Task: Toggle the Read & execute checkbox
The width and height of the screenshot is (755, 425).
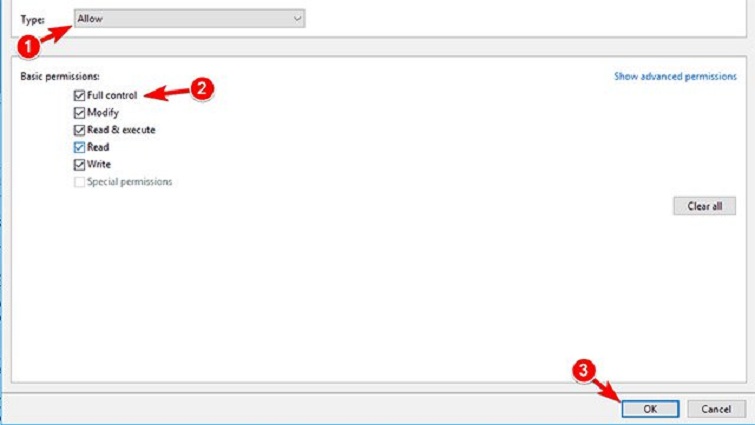Action: pos(79,130)
